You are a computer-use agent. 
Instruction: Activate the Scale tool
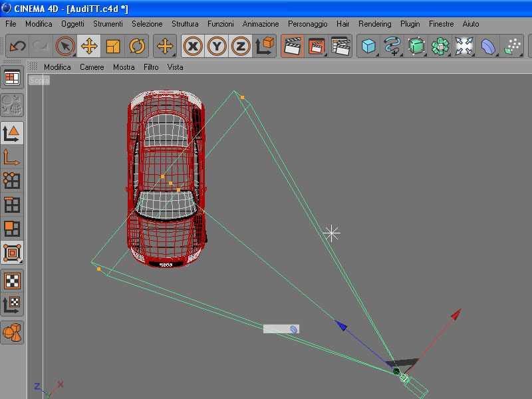[112, 46]
